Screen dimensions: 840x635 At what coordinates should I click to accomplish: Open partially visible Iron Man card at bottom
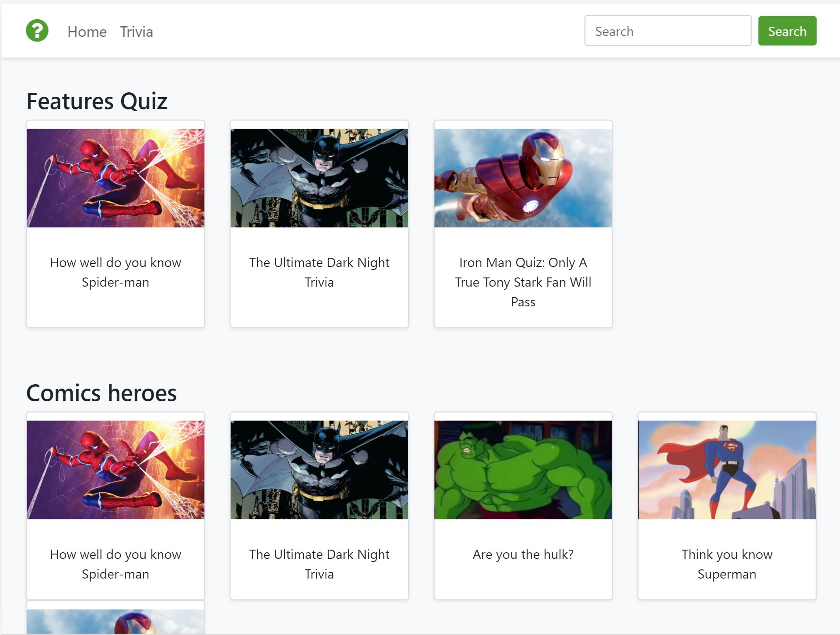click(x=115, y=621)
